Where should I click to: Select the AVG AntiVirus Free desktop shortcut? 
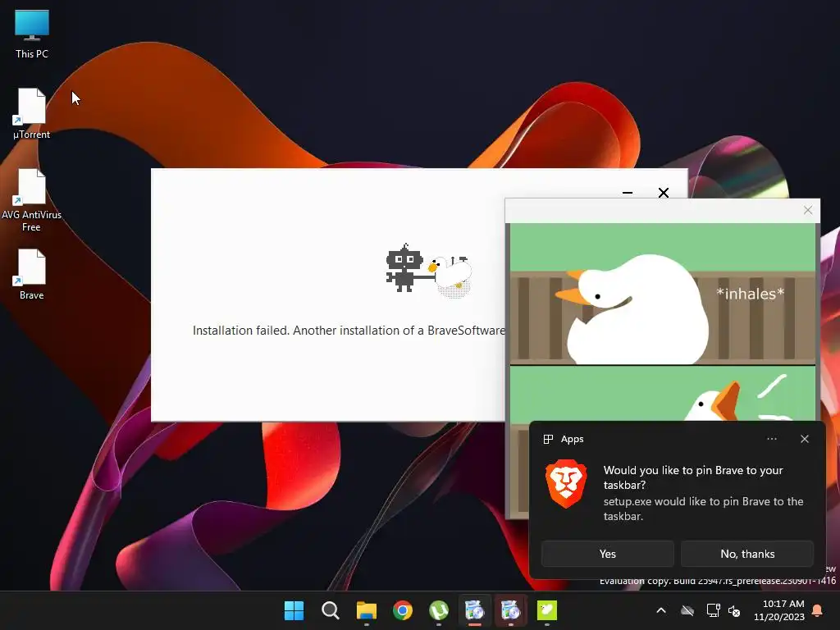tap(32, 200)
